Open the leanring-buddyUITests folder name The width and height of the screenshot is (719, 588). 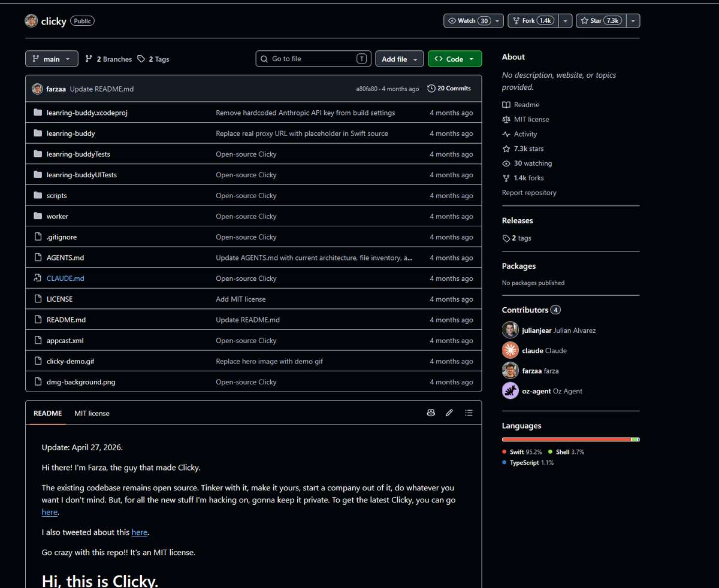[x=81, y=175]
